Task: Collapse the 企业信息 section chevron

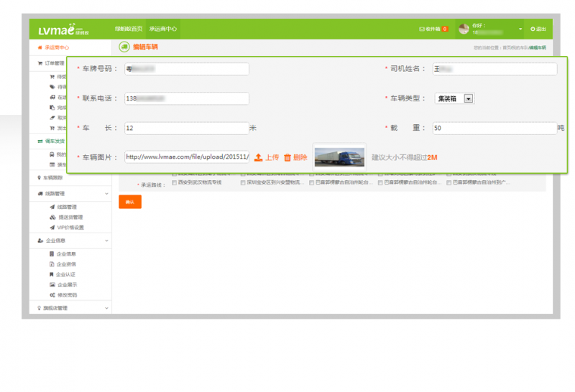Action: click(106, 241)
